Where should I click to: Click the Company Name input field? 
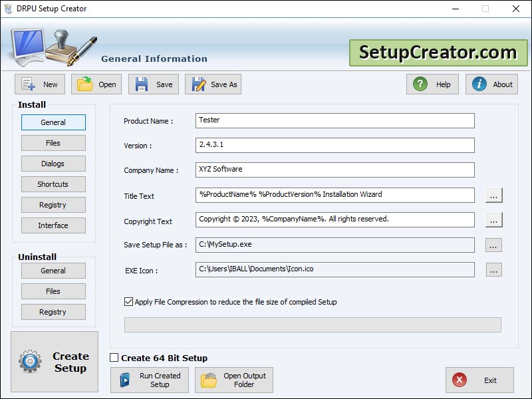(335, 170)
